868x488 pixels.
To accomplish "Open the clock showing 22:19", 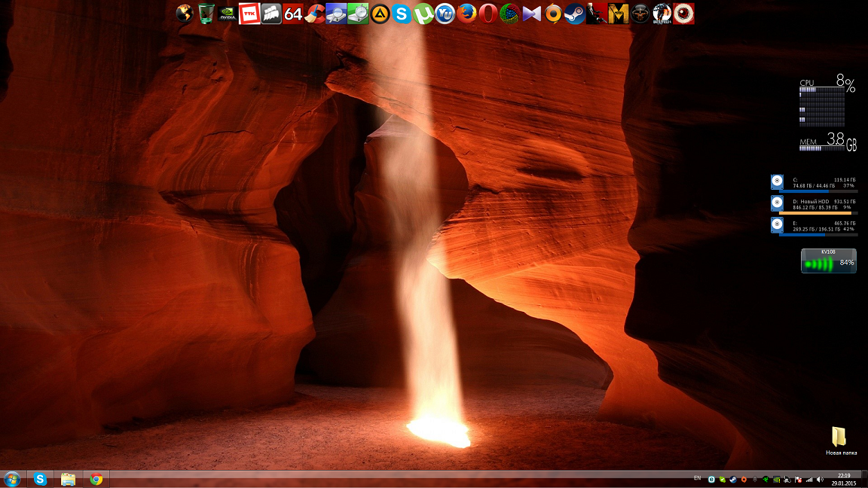I will (x=844, y=479).
